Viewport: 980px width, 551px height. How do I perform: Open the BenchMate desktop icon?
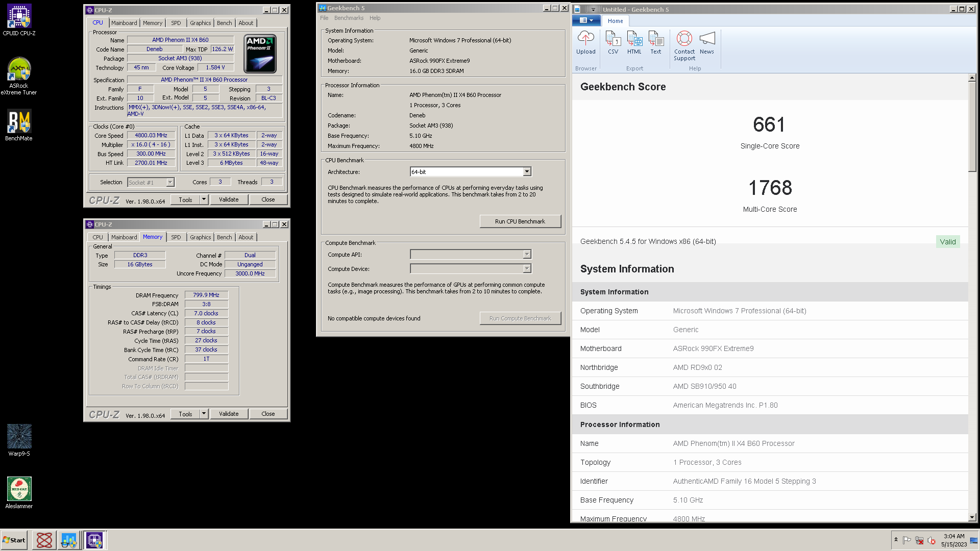click(x=19, y=125)
